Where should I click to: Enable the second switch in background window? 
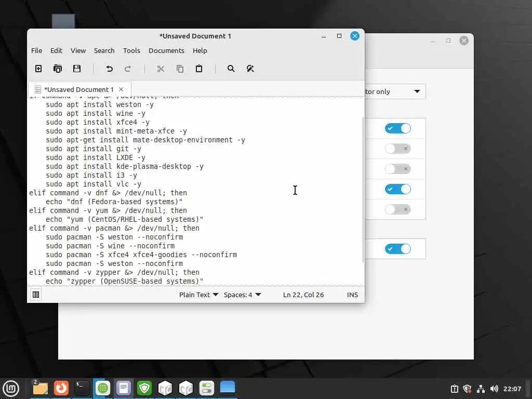pyautogui.click(x=397, y=149)
